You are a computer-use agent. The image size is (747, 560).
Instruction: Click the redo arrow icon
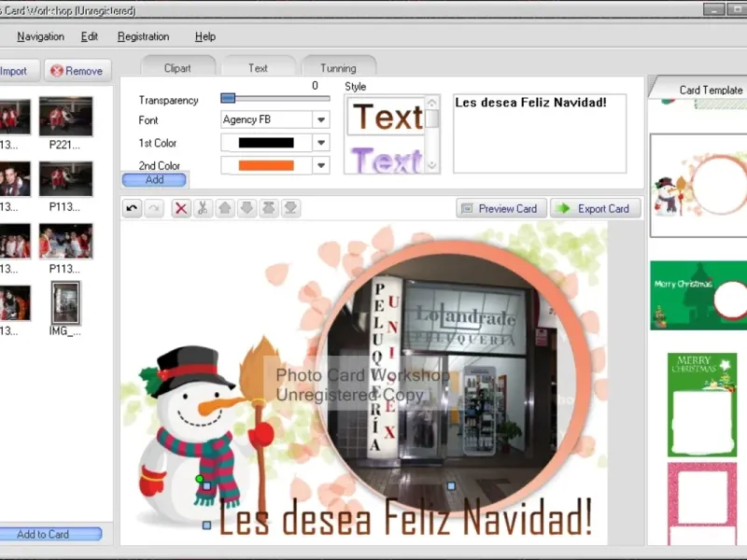click(x=154, y=208)
